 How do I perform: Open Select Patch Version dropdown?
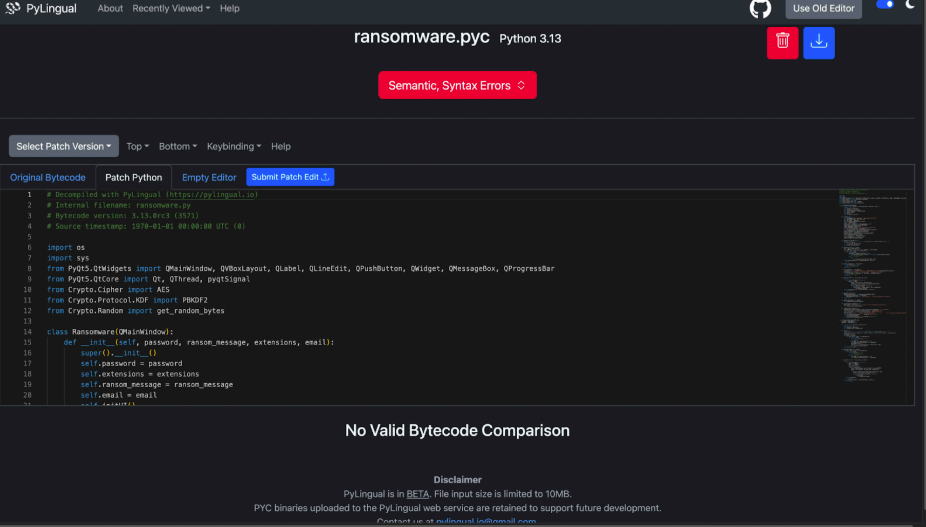pyautogui.click(x=64, y=146)
